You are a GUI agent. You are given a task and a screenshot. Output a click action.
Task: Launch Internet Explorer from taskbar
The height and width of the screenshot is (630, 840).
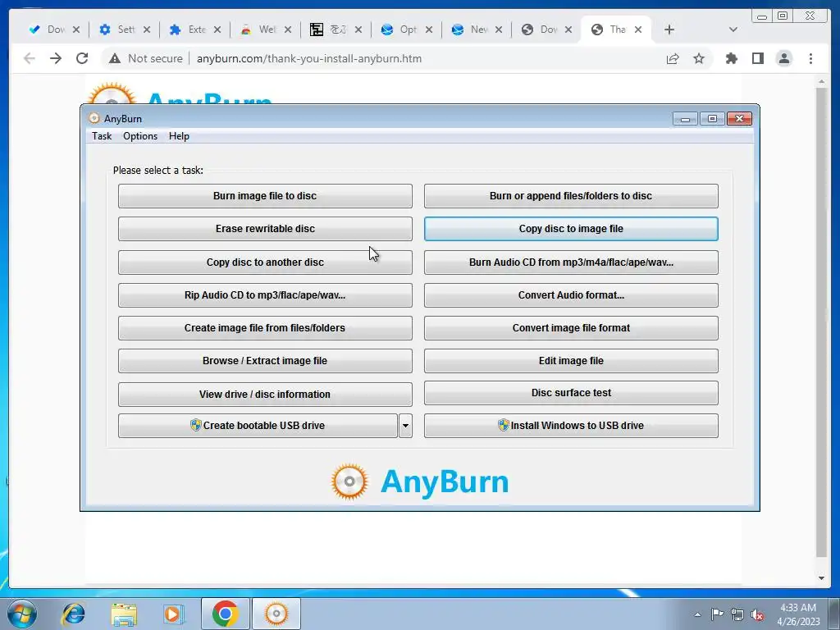[73, 614]
